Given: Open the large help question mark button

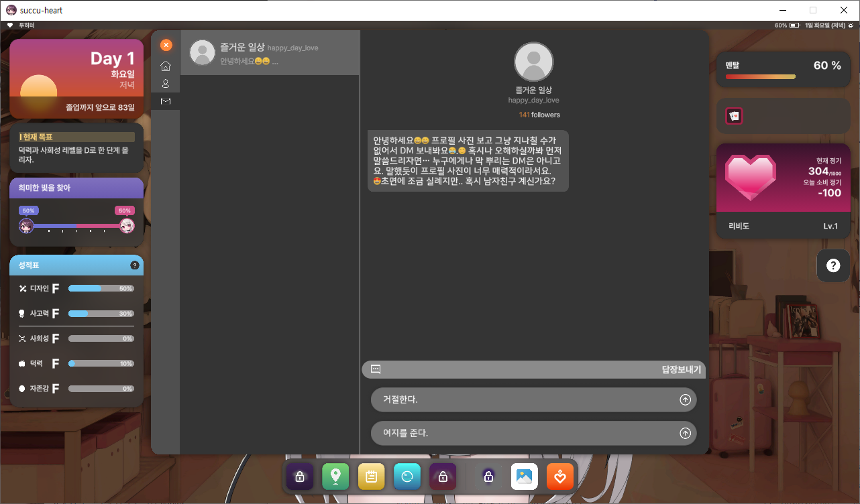Looking at the screenshot, I should pyautogui.click(x=833, y=265).
